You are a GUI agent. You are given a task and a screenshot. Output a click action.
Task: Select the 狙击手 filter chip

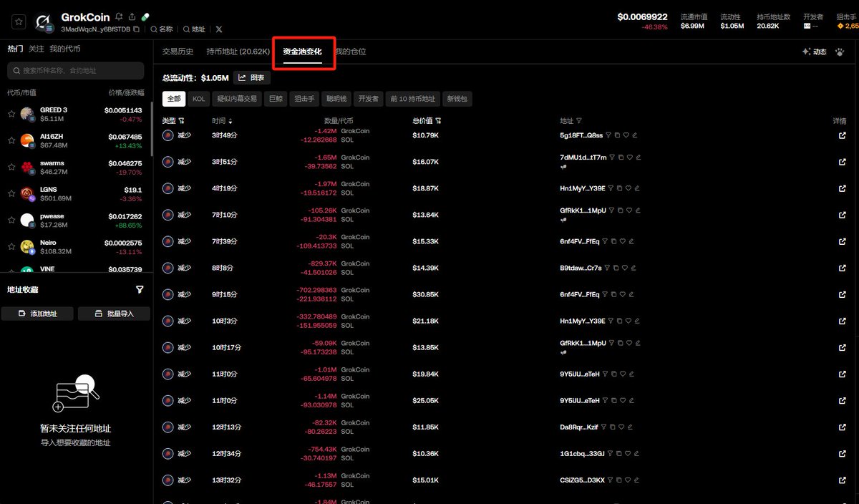(304, 99)
